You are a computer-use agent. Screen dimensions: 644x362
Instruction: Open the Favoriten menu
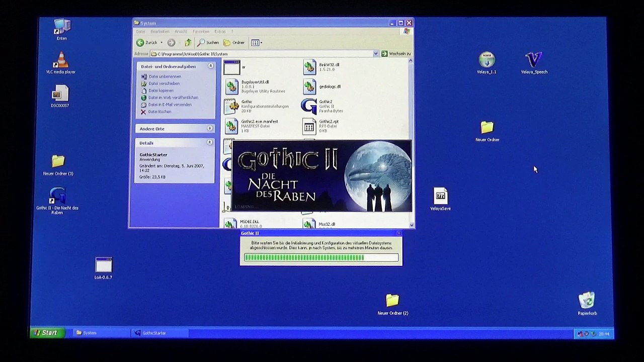pos(201,32)
